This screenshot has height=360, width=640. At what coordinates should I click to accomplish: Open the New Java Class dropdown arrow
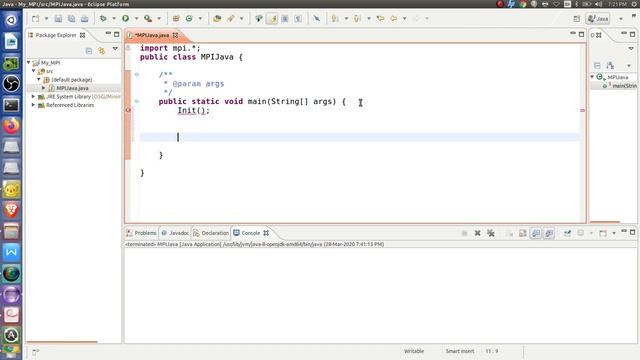click(200, 19)
